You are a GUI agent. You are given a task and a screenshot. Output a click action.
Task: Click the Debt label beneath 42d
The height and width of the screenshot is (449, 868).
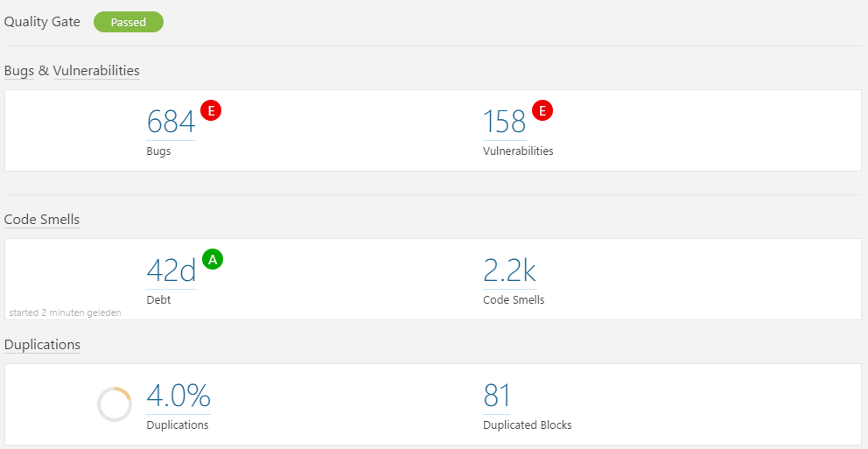pos(158,299)
